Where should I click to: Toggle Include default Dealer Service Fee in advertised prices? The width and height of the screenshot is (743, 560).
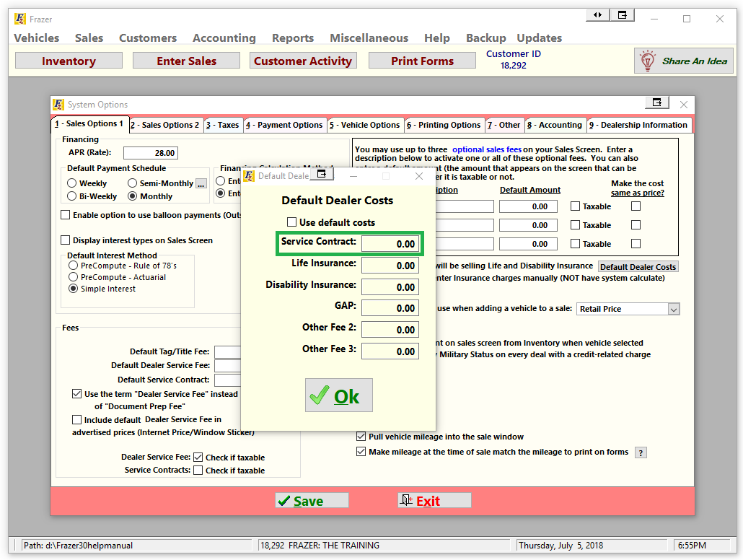click(76, 420)
